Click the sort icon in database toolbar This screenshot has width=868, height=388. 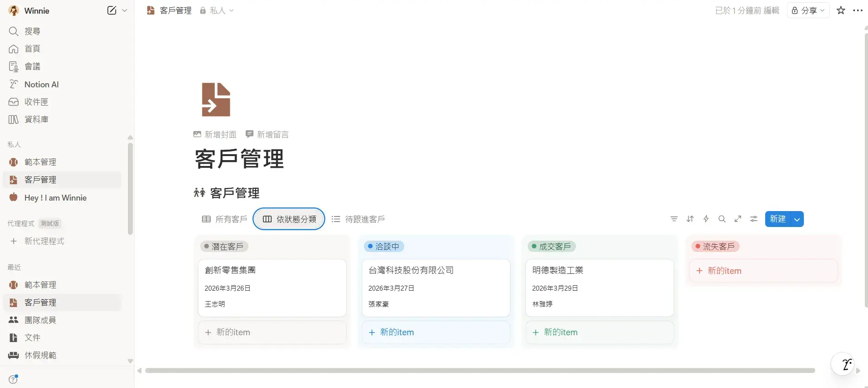click(x=690, y=219)
